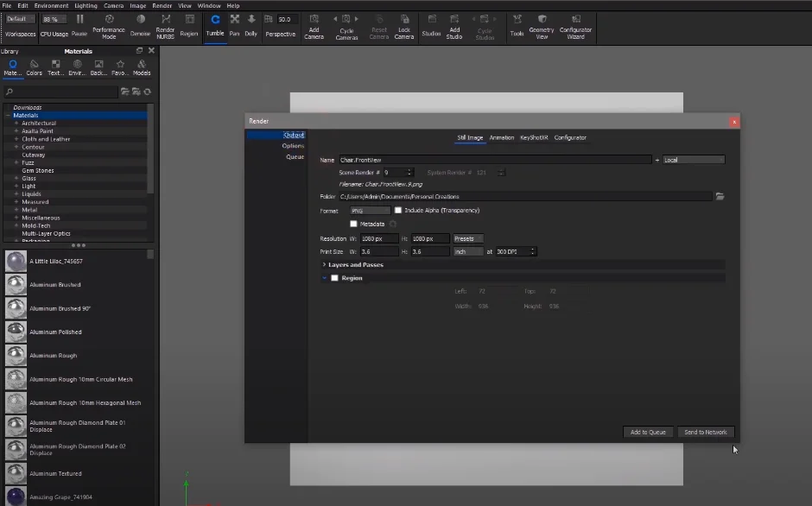812x506 pixels.
Task: Open the Lighting menu
Action: coord(86,6)
